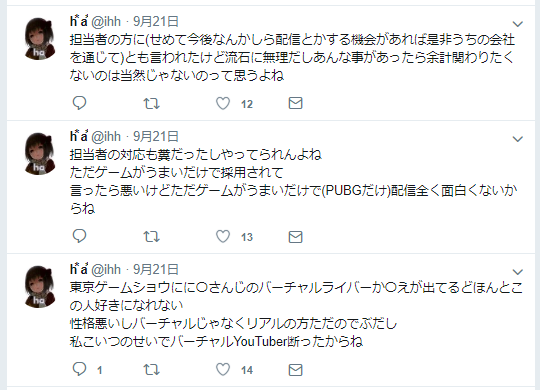
Task: Send the first tweet via direct message
Action: (295, 103)
